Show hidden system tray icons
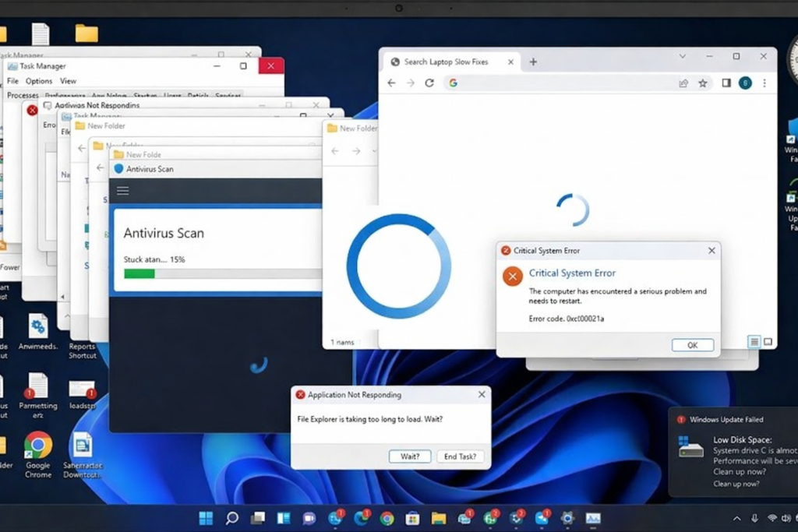 (x=736, y=519)
